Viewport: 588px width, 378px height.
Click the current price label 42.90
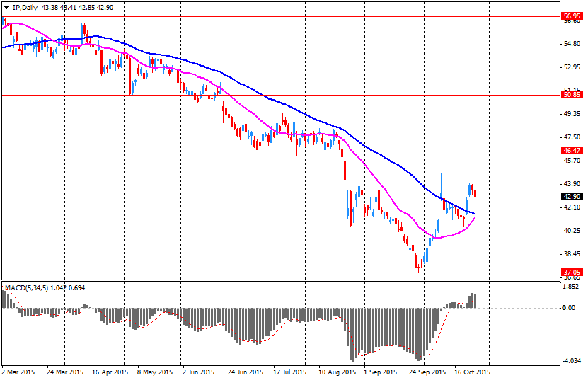(572, 197)
